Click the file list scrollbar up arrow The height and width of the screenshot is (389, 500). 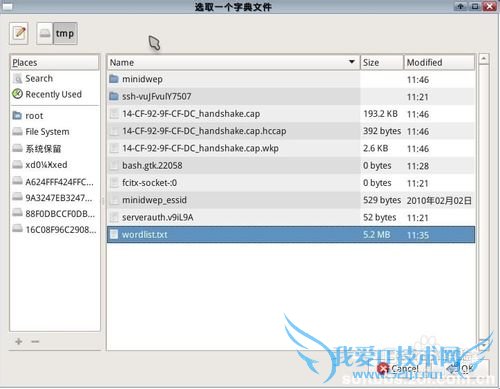pyautogui.click(x=483, y=59)
